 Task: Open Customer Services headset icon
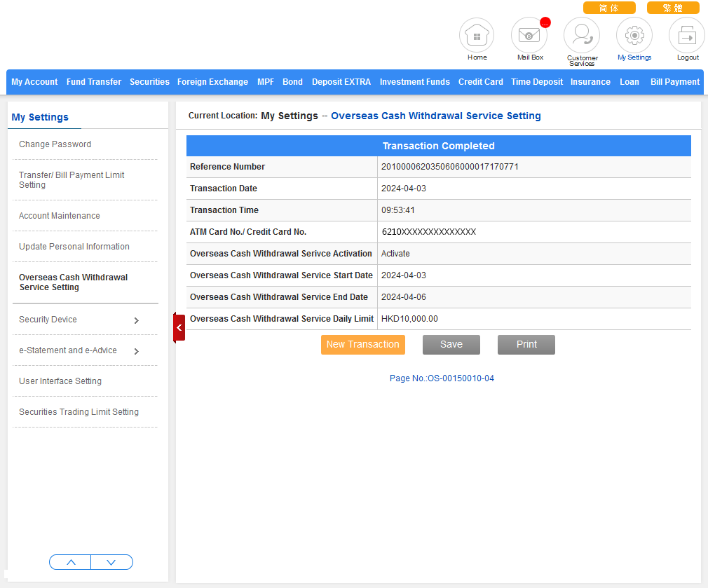click(582, 35)
